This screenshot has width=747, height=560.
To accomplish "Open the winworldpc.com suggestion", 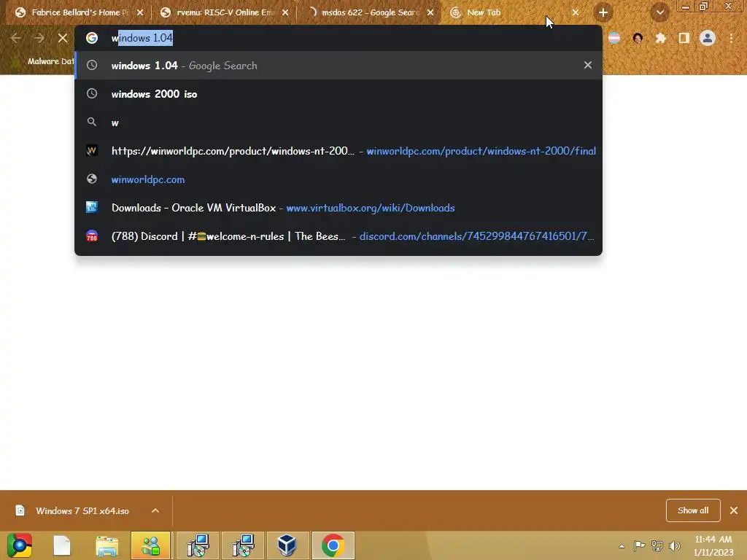I will pos(338,179).
